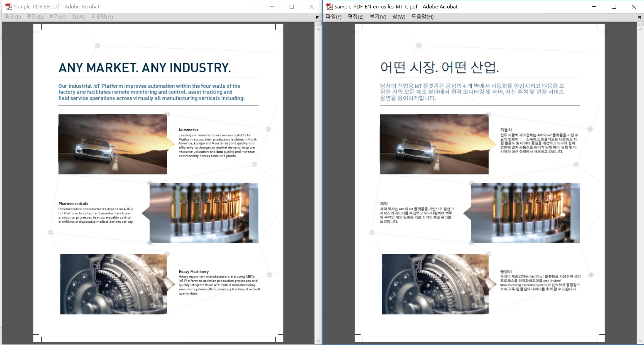
Task: Open the 보기(V) menu in the left window
Action: point(57,17)
